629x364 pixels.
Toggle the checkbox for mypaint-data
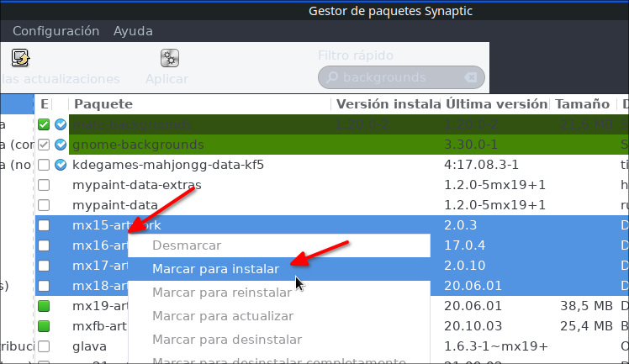point(44,205)
